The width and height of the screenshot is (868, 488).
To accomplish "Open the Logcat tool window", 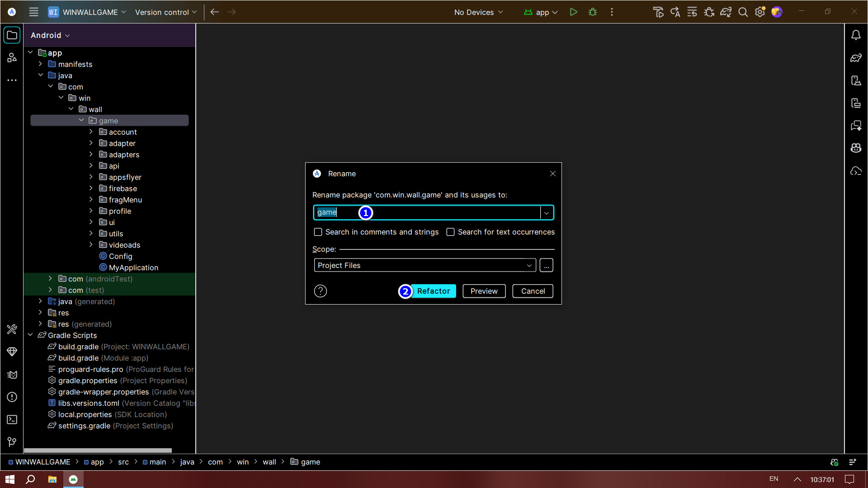I will click(x=12, y=375).
